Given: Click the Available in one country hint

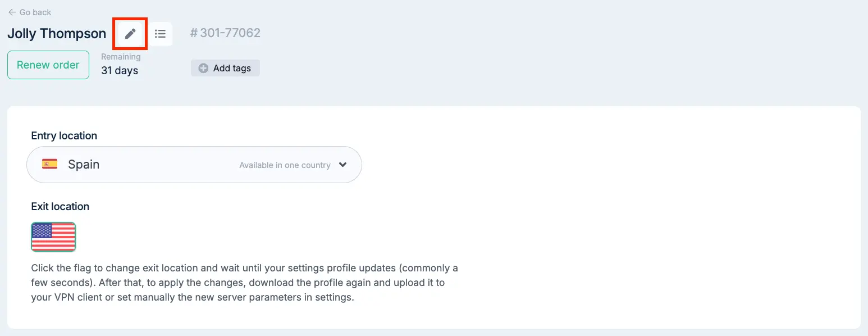Looking at the screenshot, I should click(x=285, y=165).
